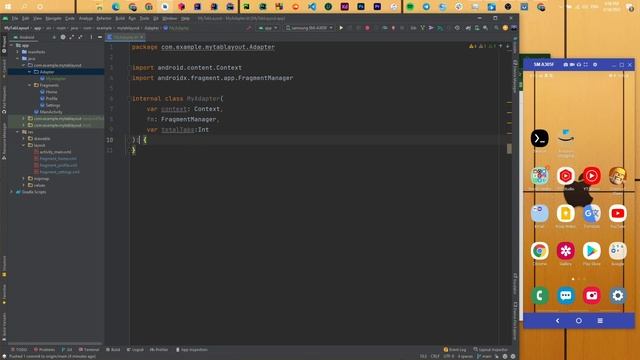The height and width of the screenshot is (360, 640).
Task: Open the Messages app on phone
Action: (x=565, y=296)
